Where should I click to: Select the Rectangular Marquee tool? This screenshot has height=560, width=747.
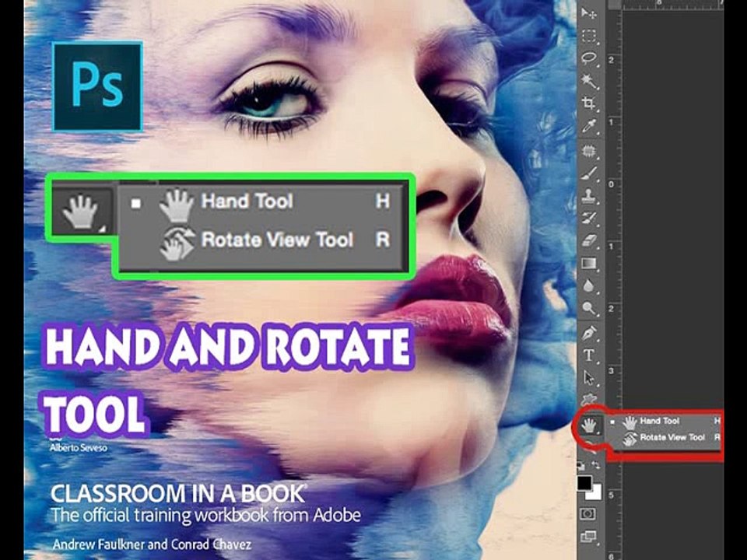pyautogui.click(x=589, y=37)
